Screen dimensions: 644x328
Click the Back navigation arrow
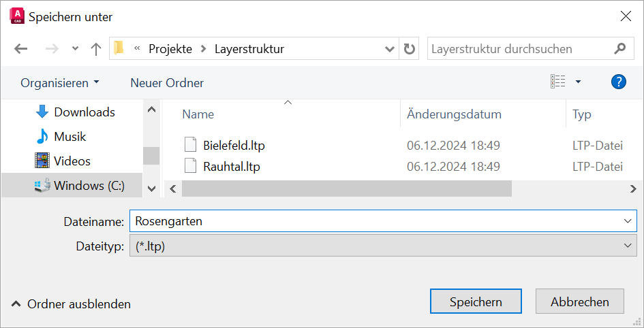point(20,49)
